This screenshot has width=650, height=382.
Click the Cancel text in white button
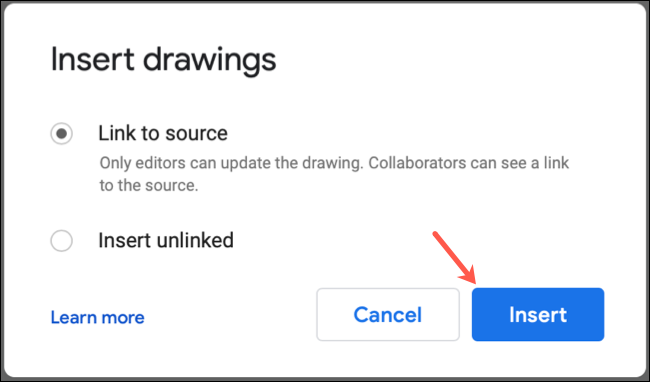[388, 315]
